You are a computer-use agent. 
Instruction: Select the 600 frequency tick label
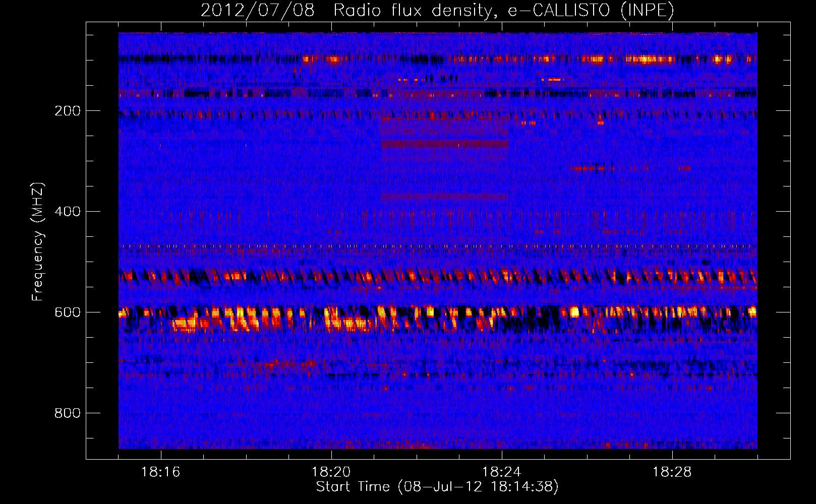67,312
